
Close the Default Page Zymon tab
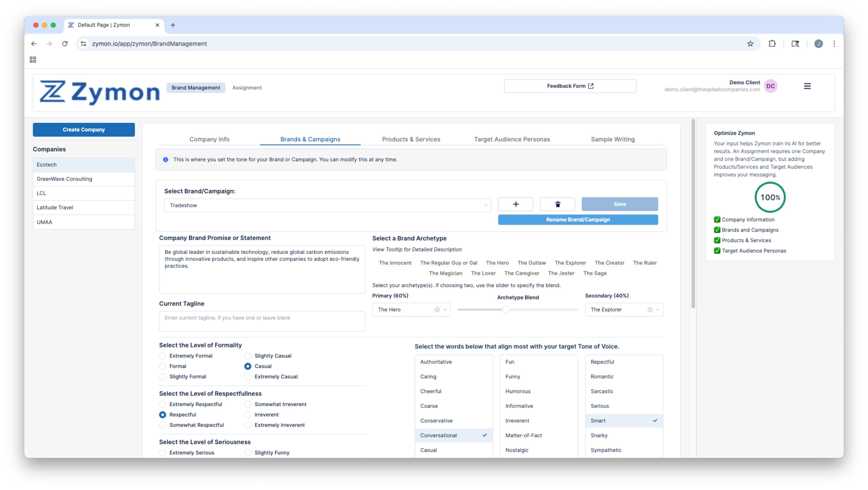click(x=157, y=25)
